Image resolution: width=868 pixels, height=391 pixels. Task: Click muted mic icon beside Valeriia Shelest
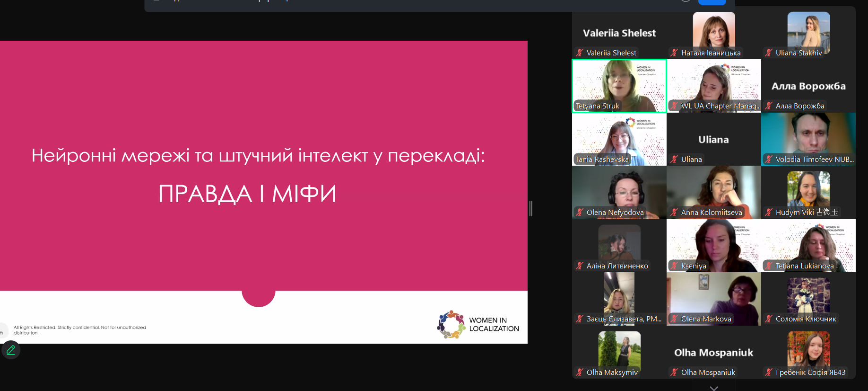580,53
